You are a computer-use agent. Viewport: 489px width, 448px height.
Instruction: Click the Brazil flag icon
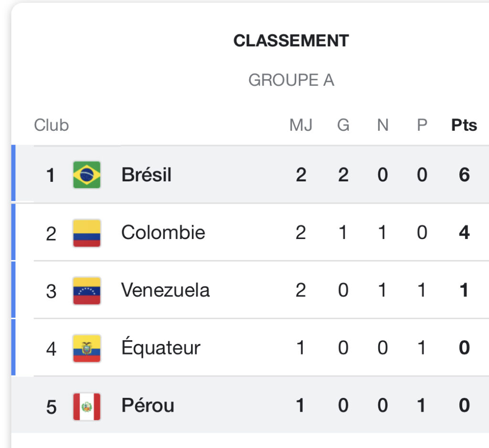point(87,175)
